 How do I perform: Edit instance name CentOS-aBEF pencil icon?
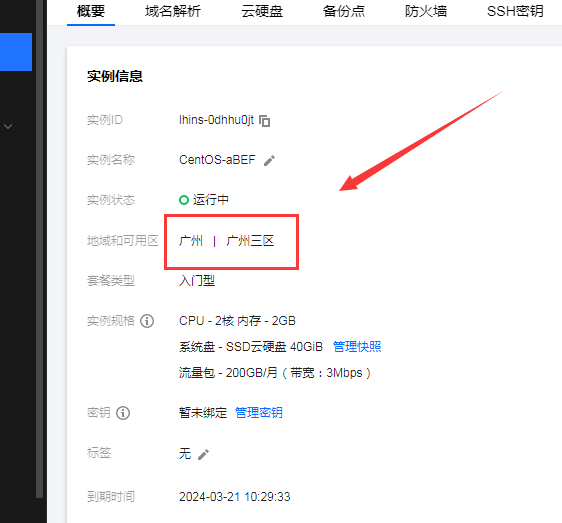(269, 161)
